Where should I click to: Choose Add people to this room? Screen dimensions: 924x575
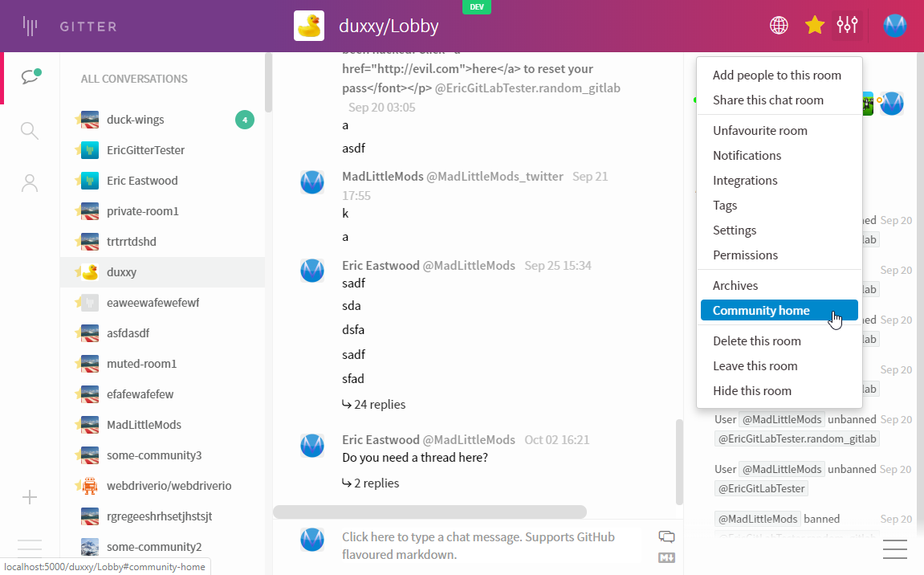[x=779, y=75]
